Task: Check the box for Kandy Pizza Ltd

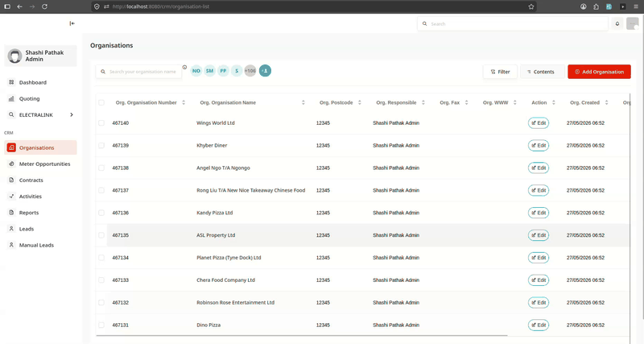Action: click(x=101, y=213)
